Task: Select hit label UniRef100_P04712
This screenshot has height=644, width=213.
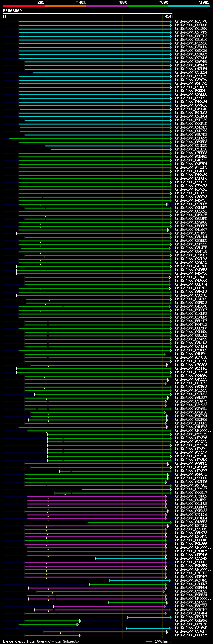Action: [191, 325]
